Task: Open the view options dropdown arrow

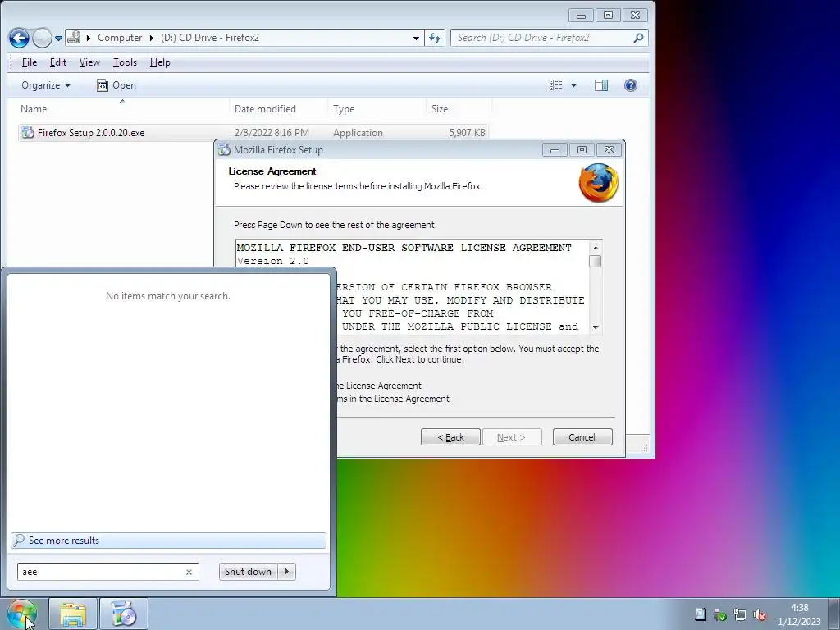Action: (573, 85)
